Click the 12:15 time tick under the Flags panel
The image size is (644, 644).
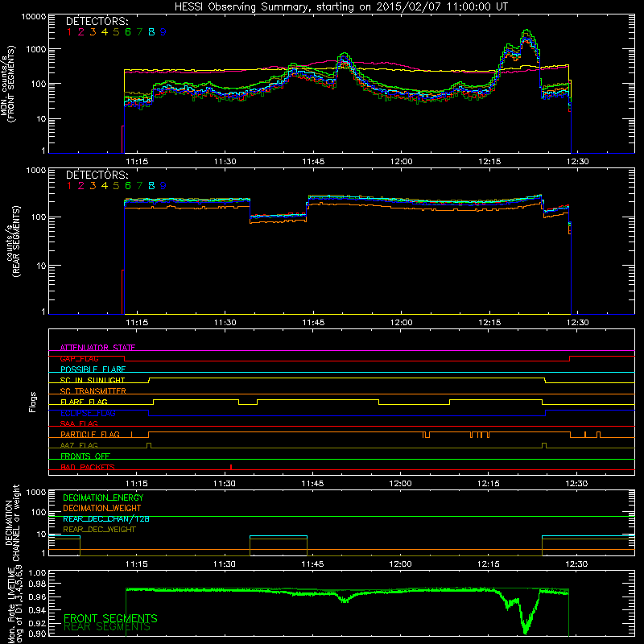coord(489,484)
